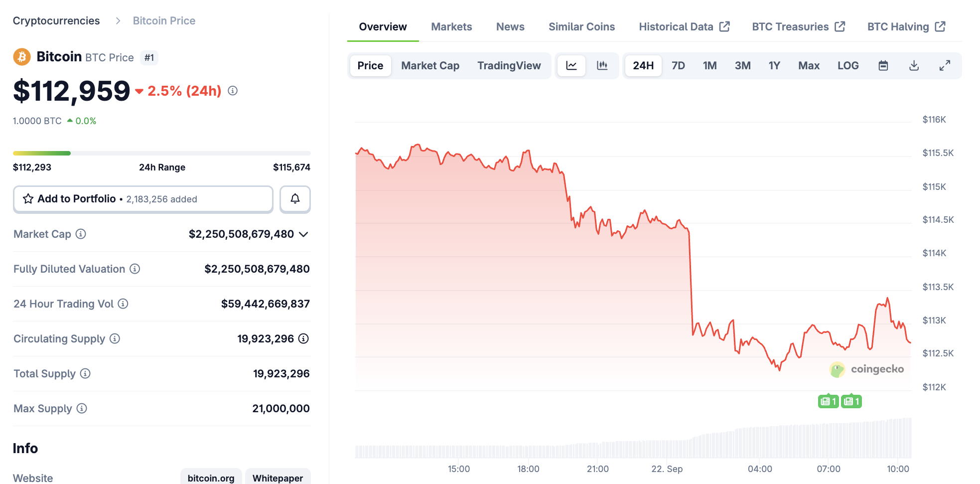The width and height of the screenshot is (980, 484).
Task: Click the 24h Range progress bar
Action: coord(161,153)
